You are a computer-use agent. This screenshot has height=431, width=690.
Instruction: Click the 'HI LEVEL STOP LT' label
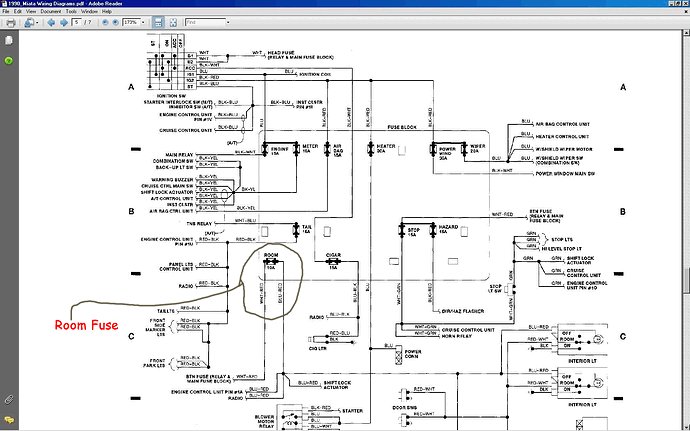point(562,249)
